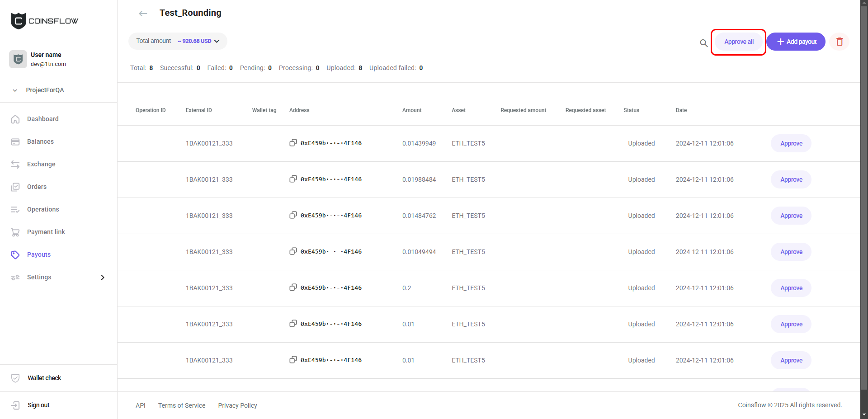Approve the 0.01484762 ETH_TEST5 payout
Viewport: 868px width, 419px height.
(x=791, y=216)
